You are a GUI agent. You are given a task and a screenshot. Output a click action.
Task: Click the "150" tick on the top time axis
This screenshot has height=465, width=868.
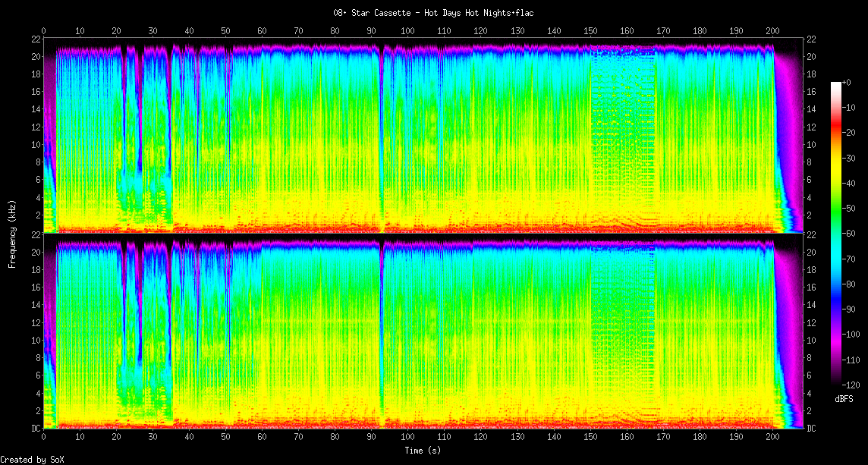(590, 31)
